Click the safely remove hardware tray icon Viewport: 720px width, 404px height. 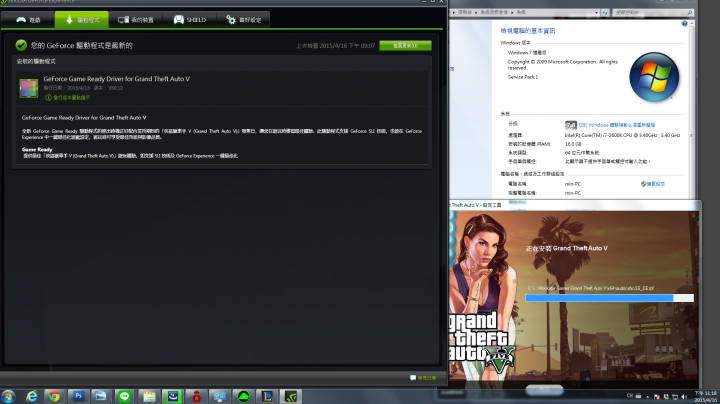point(666,396)
